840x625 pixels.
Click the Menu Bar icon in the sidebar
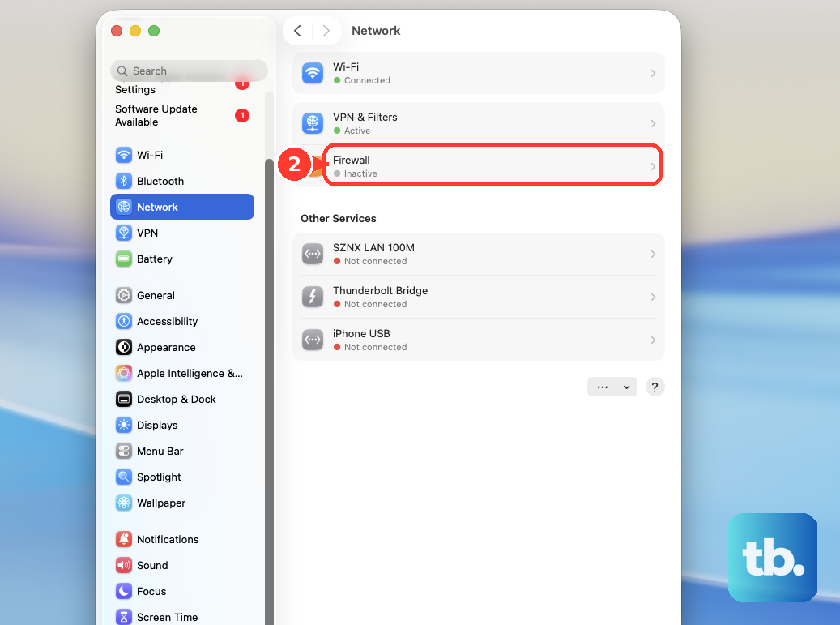124,451
